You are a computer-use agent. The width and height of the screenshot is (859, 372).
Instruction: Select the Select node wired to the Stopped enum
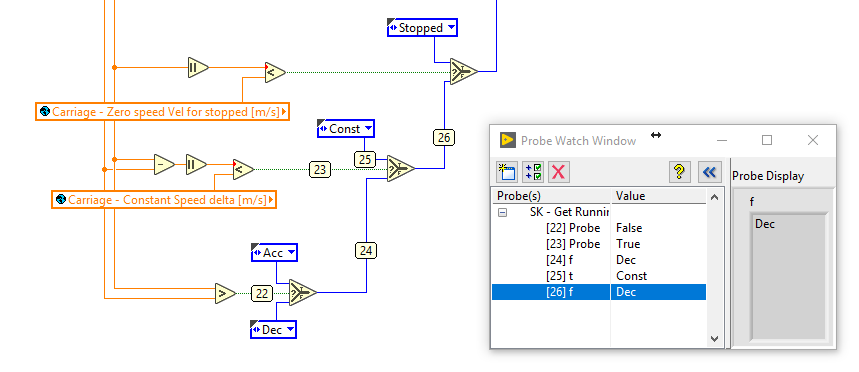tap(463, 71)
